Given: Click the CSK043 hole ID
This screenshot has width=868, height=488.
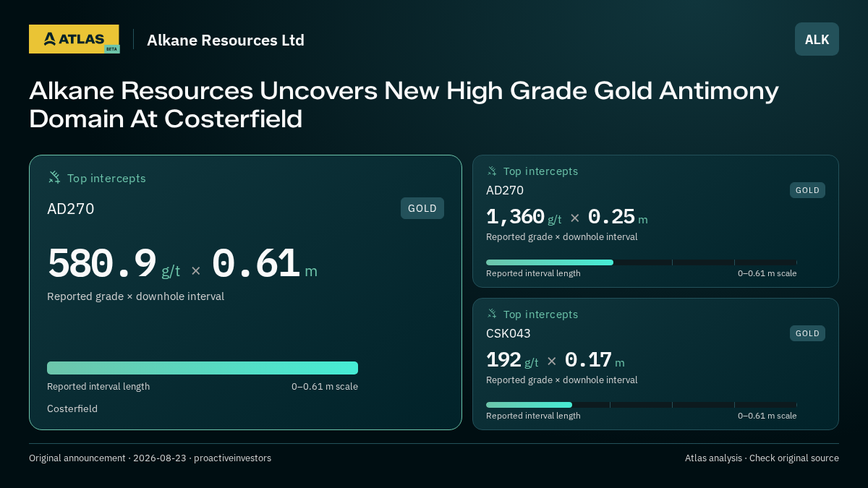Looking at the screenshot, I should 509,333.
